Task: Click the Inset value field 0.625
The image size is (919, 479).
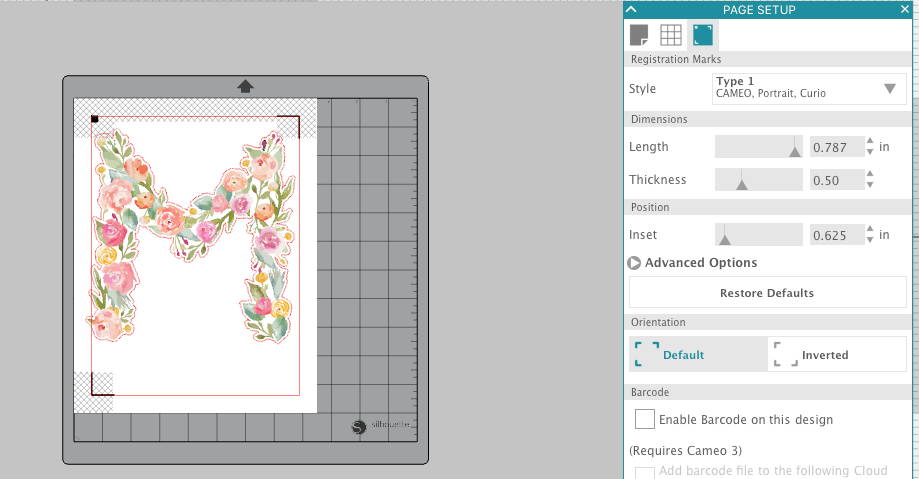Action: 836,235
